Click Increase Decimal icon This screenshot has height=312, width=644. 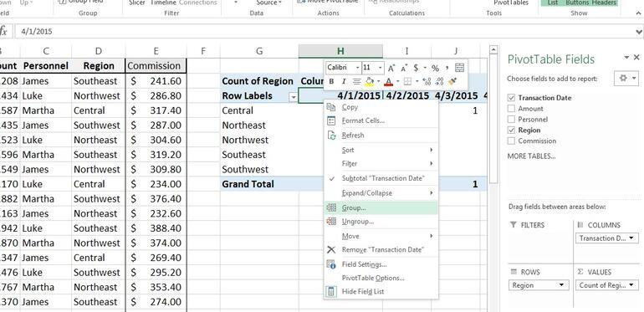[427, 82]
